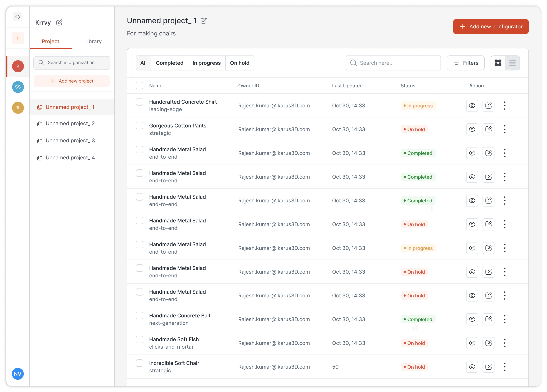Click Add new configurator button

tap(491, 27)
